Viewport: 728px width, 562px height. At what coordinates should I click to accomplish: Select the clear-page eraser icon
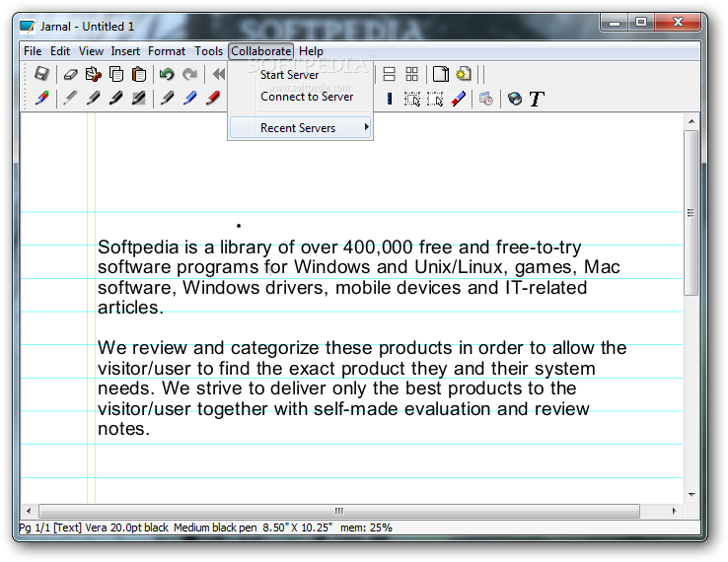71,74
